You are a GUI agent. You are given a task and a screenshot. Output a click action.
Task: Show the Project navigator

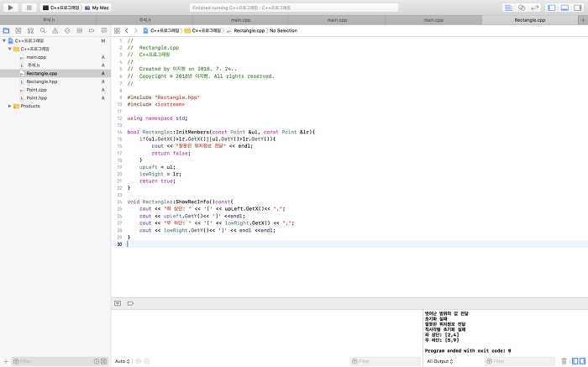pyautogui.click(x=6, y=31)
